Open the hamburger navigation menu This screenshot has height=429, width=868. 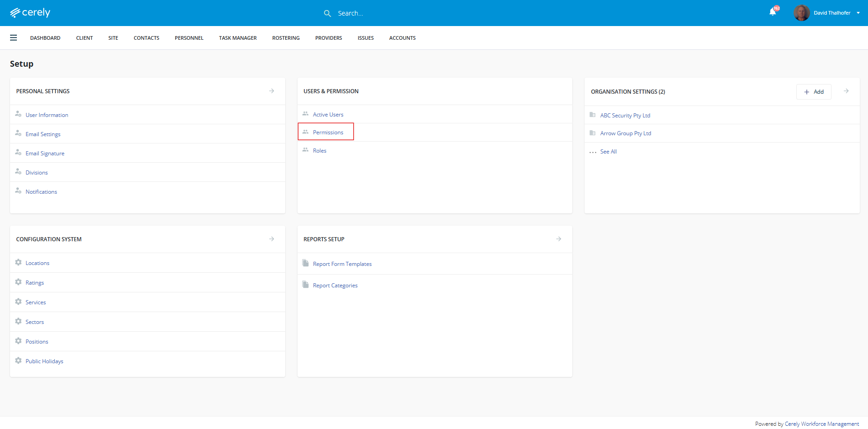[14, 38]
